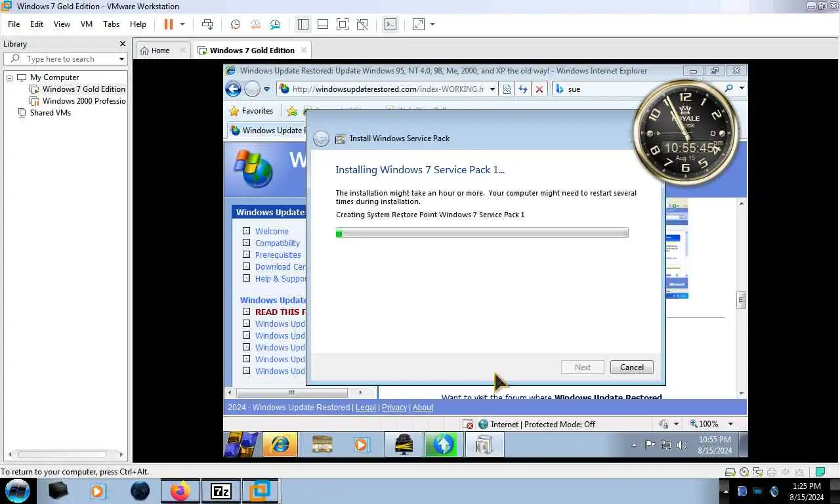This screenshot has height=504, width=840.
Task: Open the About link in page footer
Action: tap(423, 408)
